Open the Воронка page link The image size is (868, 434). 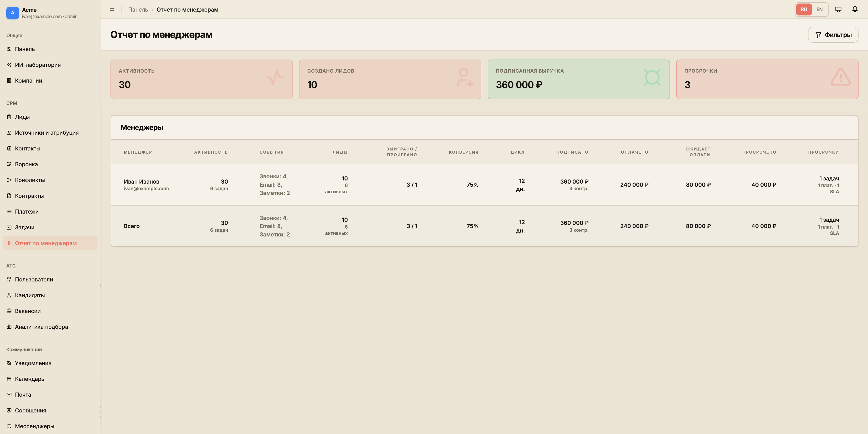pyautogui.click(x=50, y=164)
